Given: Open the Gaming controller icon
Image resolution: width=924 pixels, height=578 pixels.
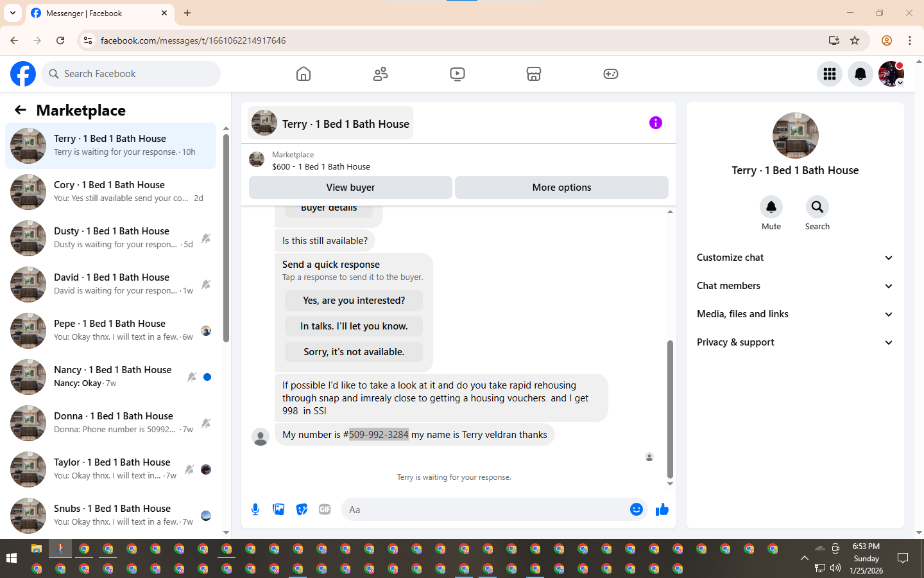Looking at the screenshot, I should click(611, 74).
